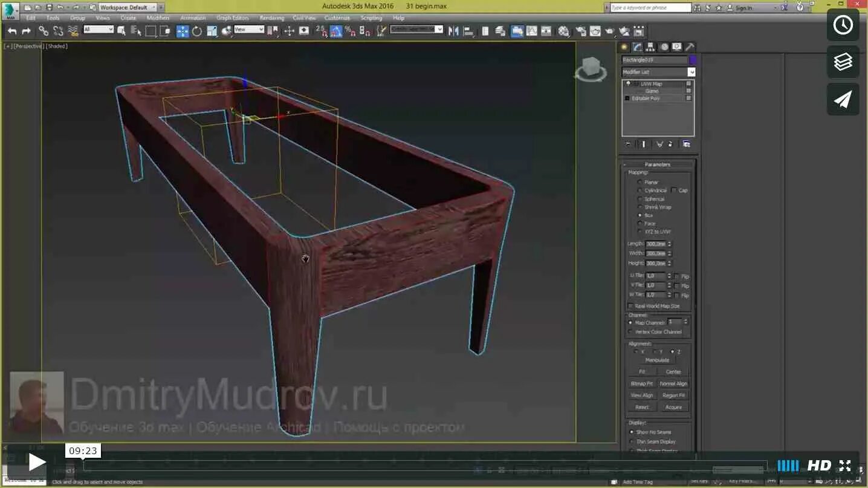Image resolution: width=868 pixels, height=488 pixels.
Task: Open the Rendering menu
Action: click(x=271, y=18)
